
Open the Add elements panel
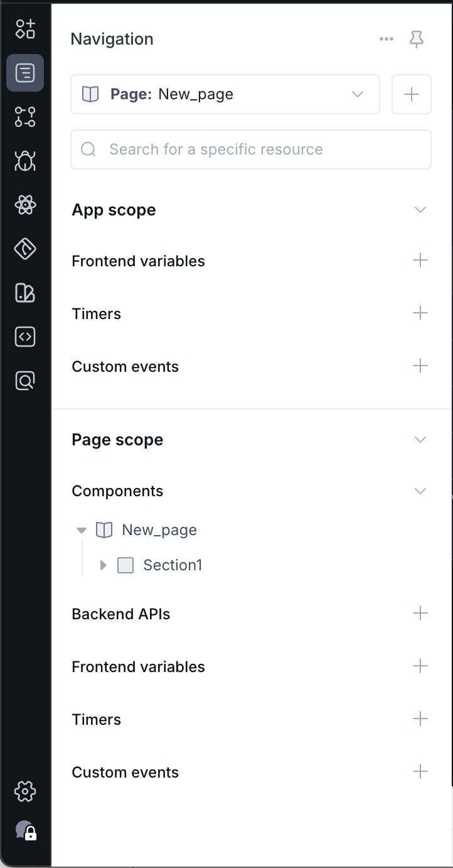25,29
